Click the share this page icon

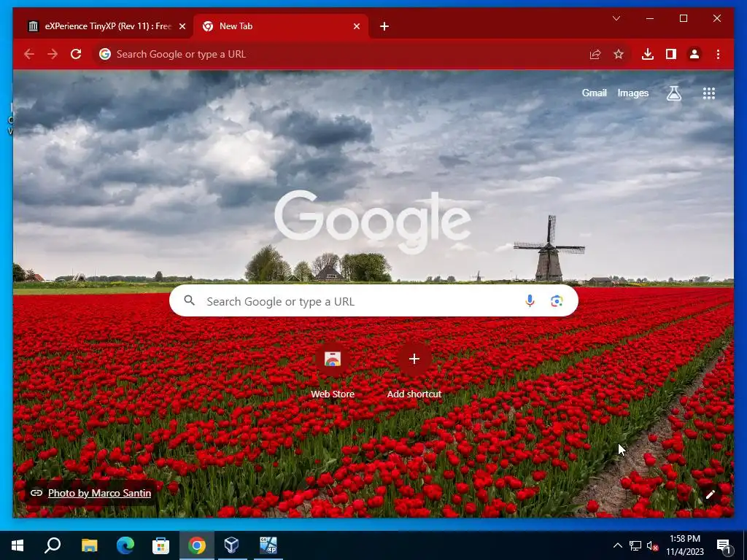coord(595,54)
